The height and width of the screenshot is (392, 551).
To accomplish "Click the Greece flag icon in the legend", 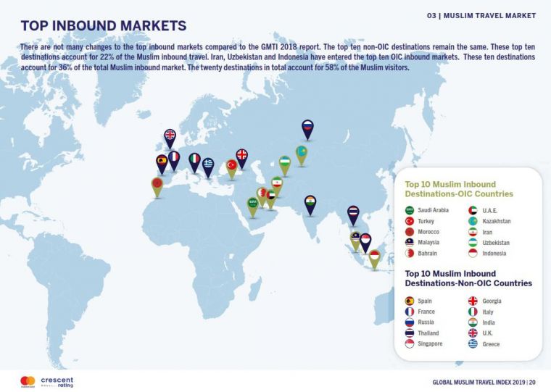I will tap(473, 344).
